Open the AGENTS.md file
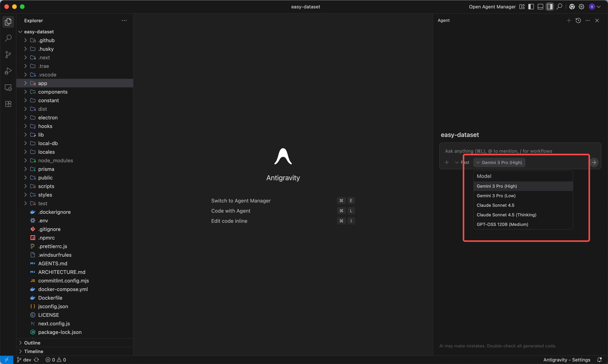The width and height of the screenshot is (608, 364). click(53, 263)
